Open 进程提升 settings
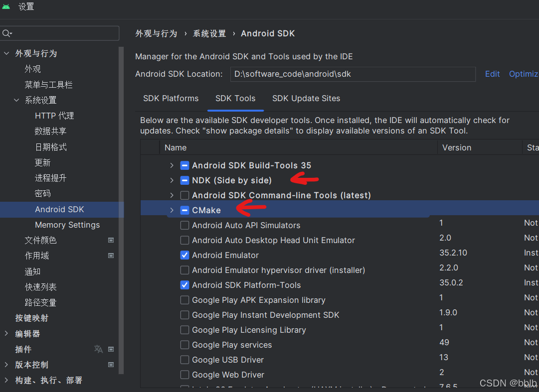This screenshot has width=539, height=392. pyautogui.click(x=50, y=178)
